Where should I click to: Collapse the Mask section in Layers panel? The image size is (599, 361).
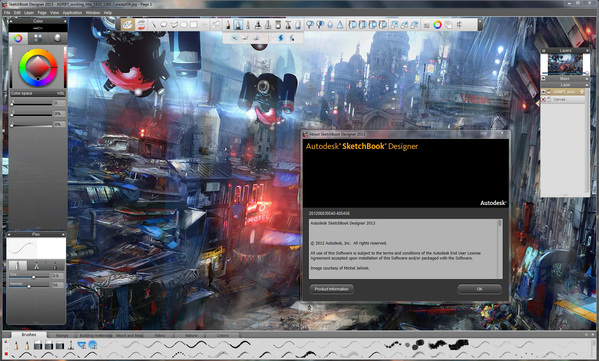pos(587,78)
